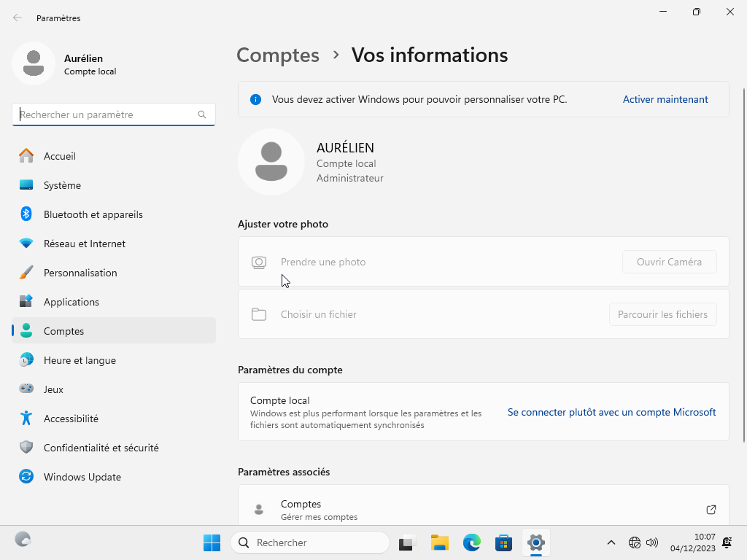Click the external-link icon on the Comptes row

pyautogui.click(x=711, y=510)
